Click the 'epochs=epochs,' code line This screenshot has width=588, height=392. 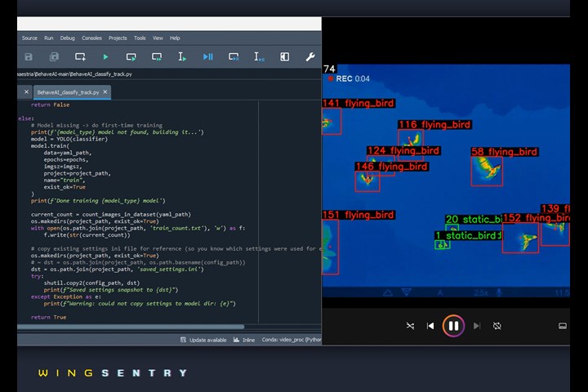[x=66, y=160]
